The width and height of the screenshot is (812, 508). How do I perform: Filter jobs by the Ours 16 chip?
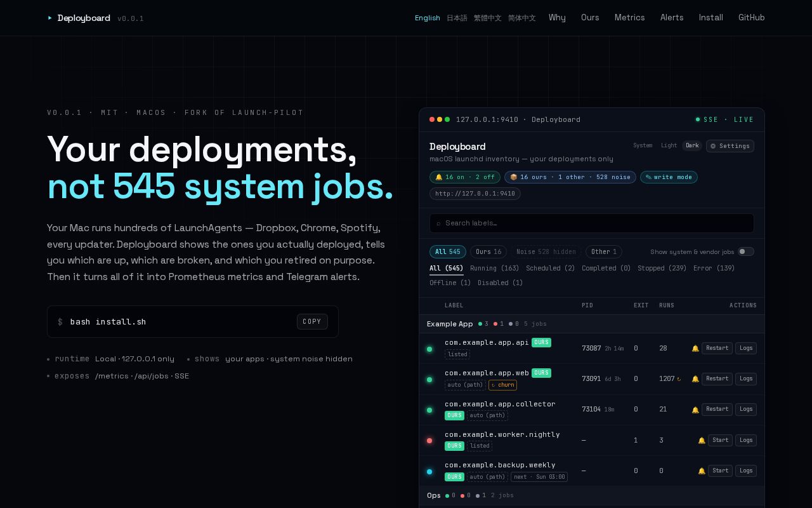[488, 252]
